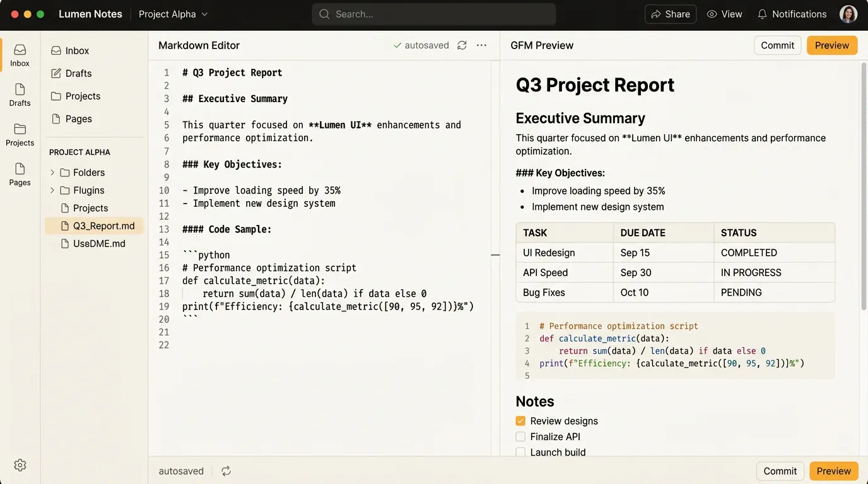Expand the Flugins tree item
Viewport: 868px width, 484px height.
[52, 190]
